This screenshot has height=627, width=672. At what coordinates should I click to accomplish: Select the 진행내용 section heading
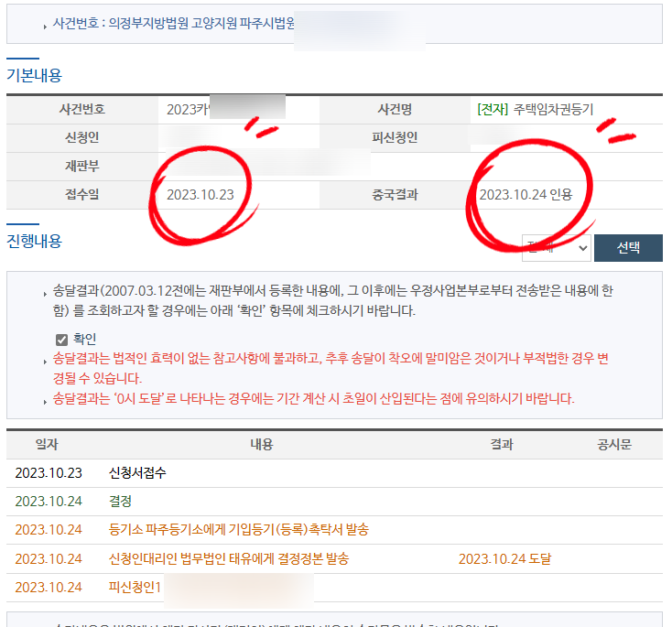[x=34, y=241]
